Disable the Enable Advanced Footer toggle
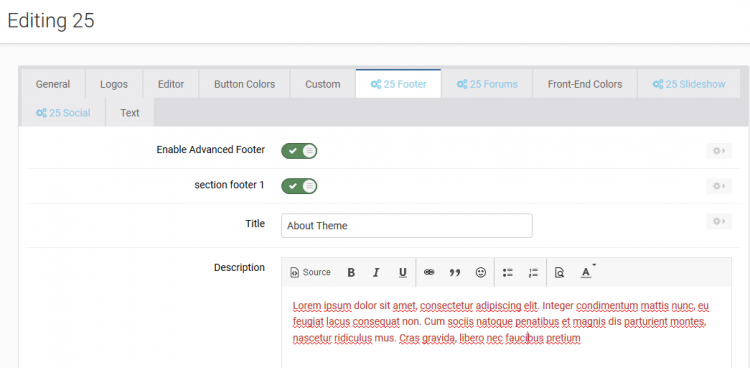The image size is (750, 368). [x=299, y=151]
